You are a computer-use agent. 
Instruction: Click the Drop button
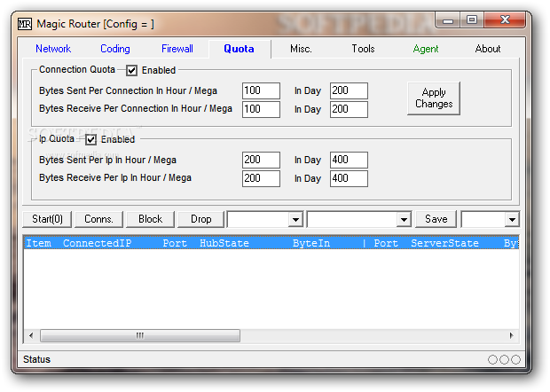click(x=200, y=219)
